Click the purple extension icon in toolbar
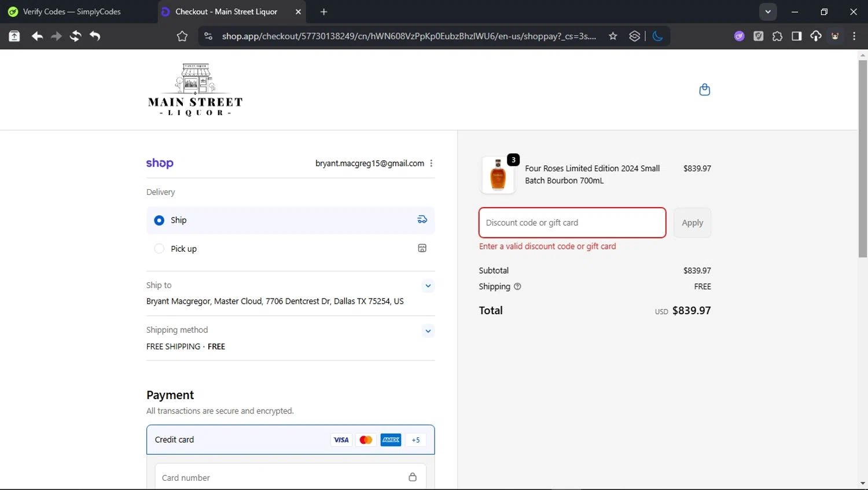This screenshot has height=490, width=868. pyautogui.click(x=739, y=36)
